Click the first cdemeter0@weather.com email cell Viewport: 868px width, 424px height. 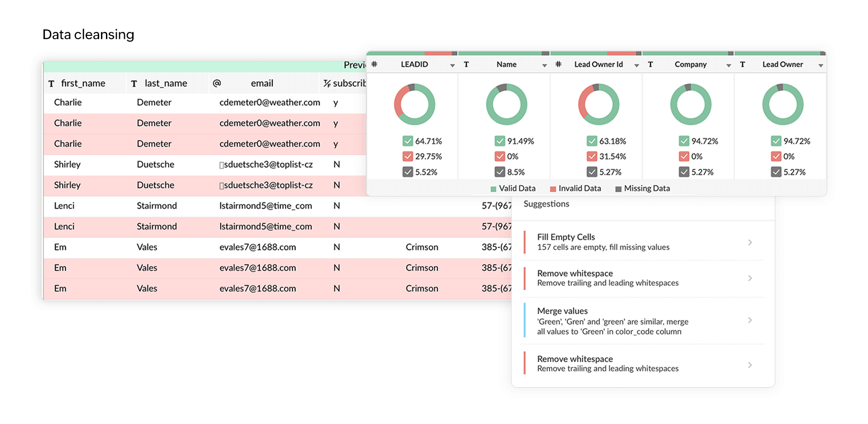[x=270, y=102]
